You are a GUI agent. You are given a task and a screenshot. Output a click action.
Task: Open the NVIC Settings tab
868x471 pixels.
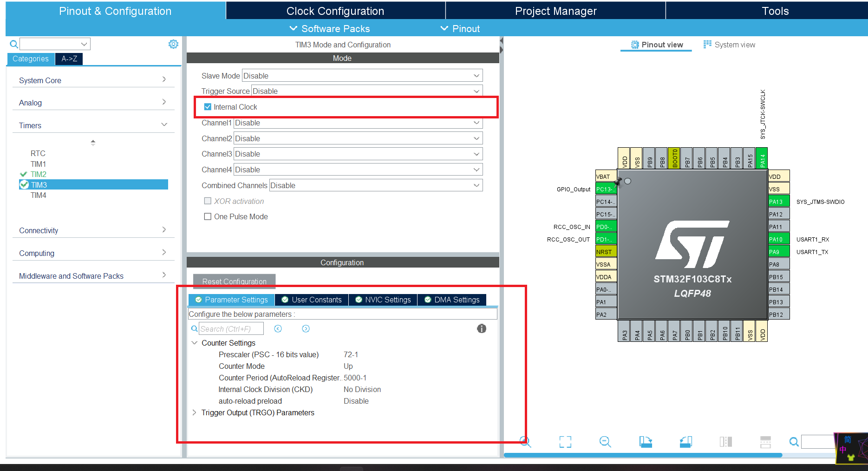click(x=383, y=300)
